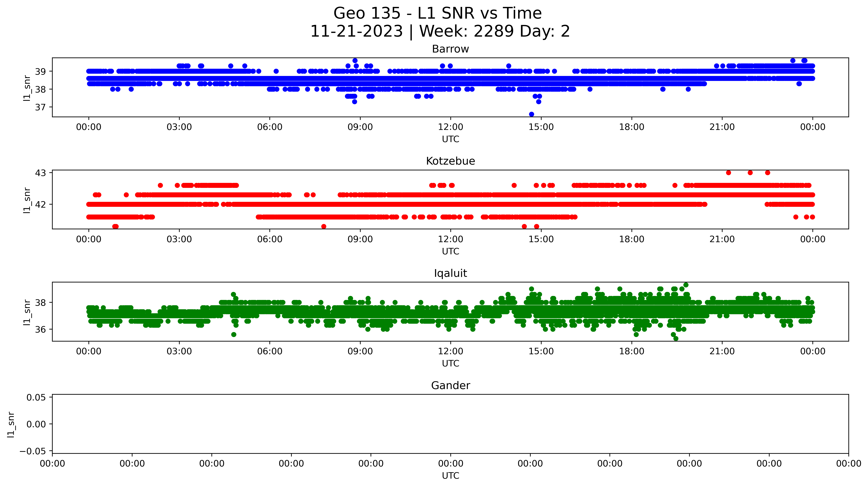
Task: Click the '06:00' x-axis tick under Kotzebue plot
Action: (x=270, y=239)
